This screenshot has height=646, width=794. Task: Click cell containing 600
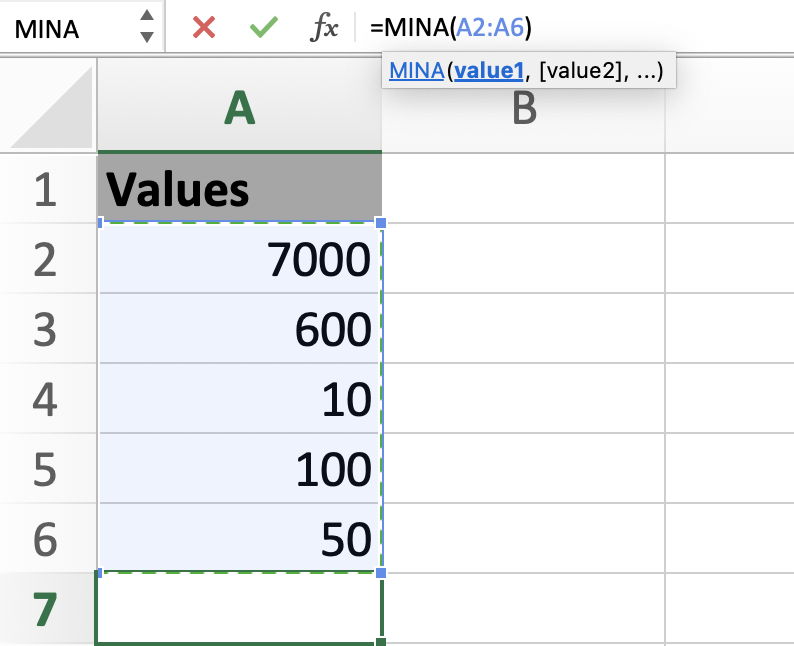[239, 329]
